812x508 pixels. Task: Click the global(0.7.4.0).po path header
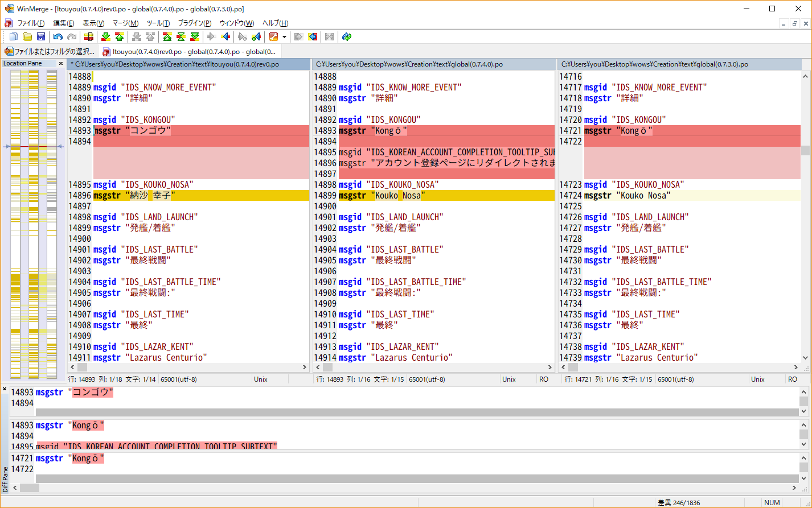(434, 64)
